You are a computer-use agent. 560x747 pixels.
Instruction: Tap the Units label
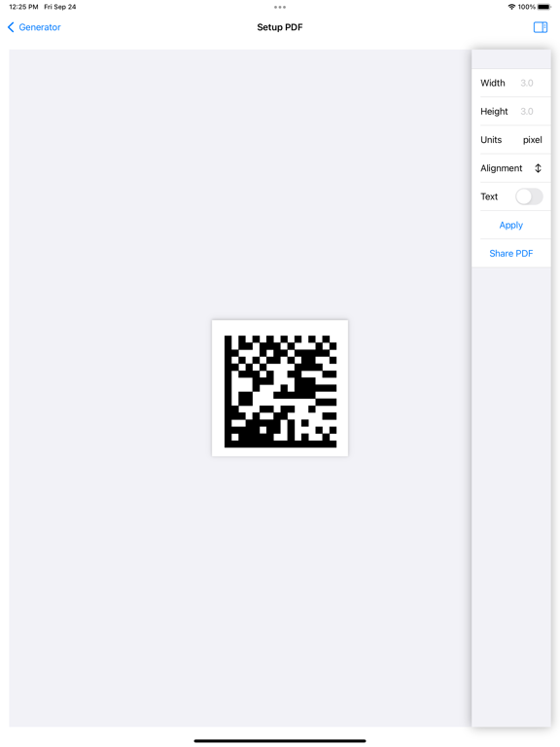click(x=491, y=140)
